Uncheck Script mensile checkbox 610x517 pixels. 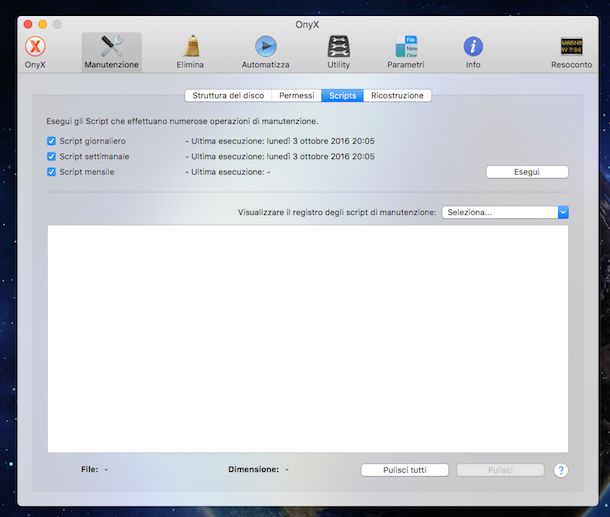point(51,172)
